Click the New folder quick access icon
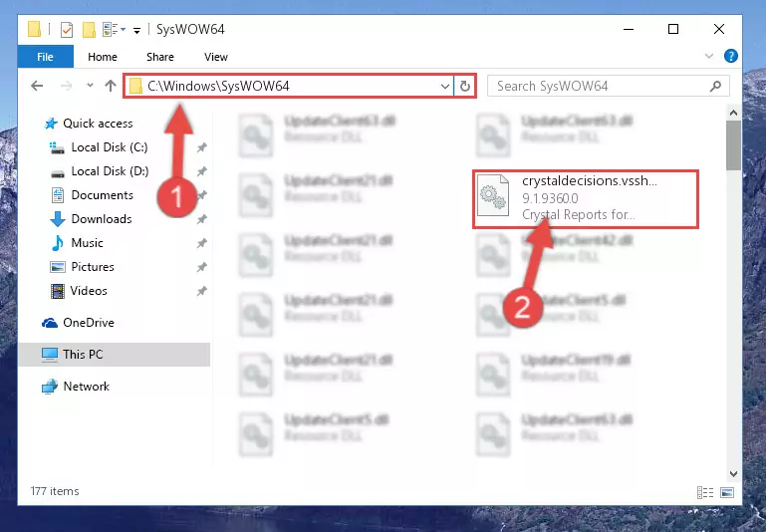Image resolution: width=766 pixels, height=532 pixels. (89, 30)
